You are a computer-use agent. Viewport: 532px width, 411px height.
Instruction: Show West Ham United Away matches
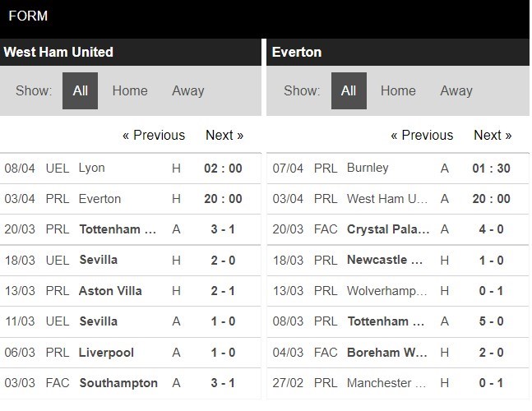click(x=188, y=90)
